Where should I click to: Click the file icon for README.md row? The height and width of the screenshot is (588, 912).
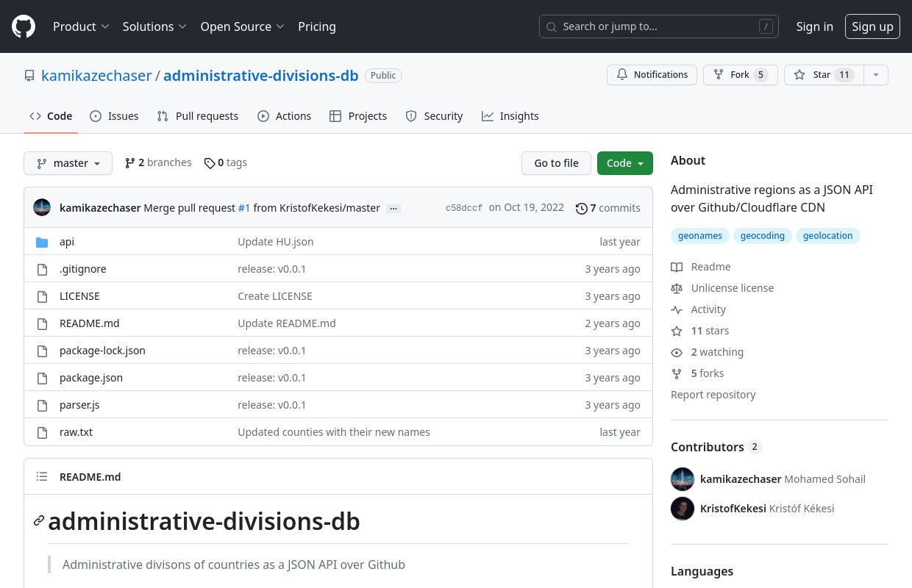[x=42, y=323]
